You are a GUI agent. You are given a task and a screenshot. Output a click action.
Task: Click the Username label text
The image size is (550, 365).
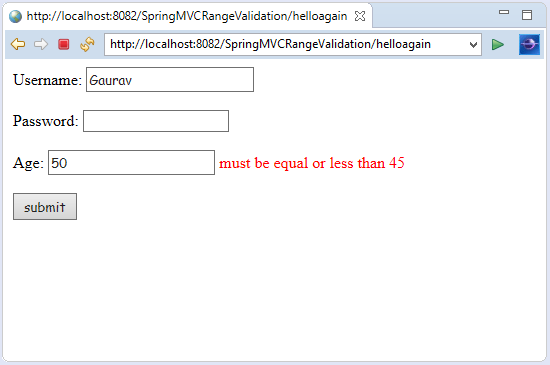47,80
